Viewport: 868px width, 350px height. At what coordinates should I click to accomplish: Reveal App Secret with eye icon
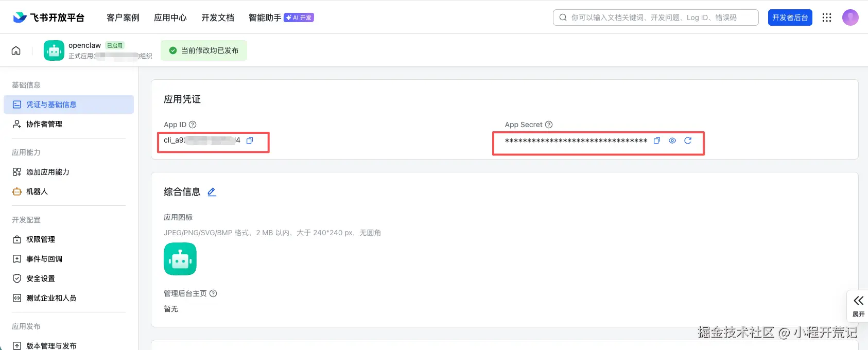(x=672, y=141)
